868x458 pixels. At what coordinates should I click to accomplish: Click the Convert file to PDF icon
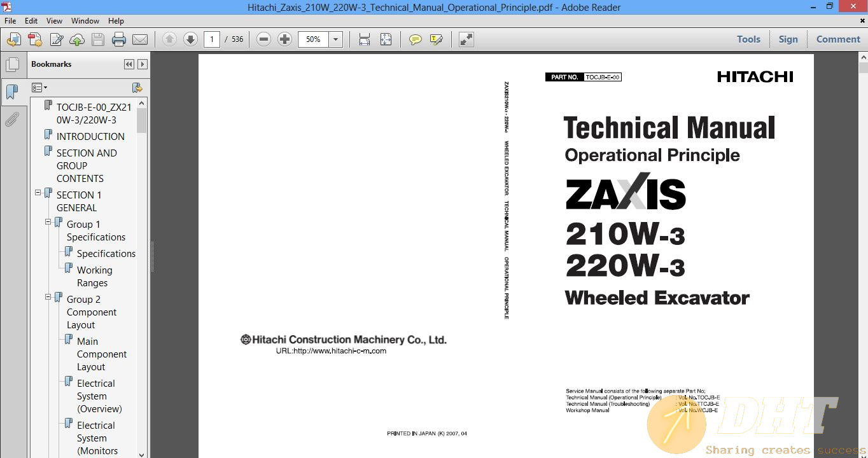(x=35, y=39)
